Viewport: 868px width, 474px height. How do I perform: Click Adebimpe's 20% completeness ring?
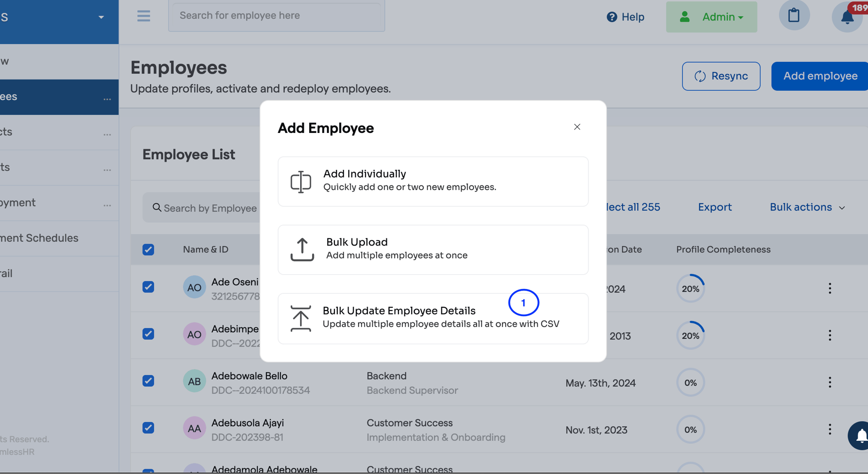(690, 335)
